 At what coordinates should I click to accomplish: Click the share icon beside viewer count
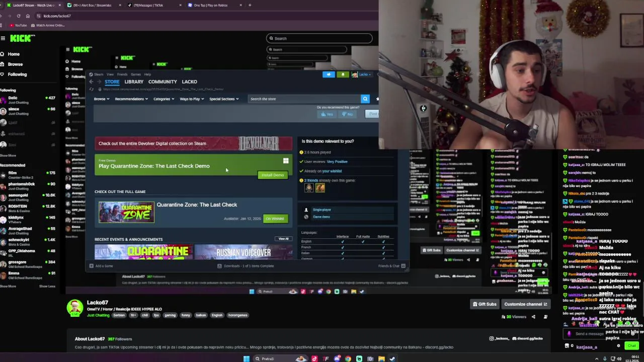coord(533,317)
